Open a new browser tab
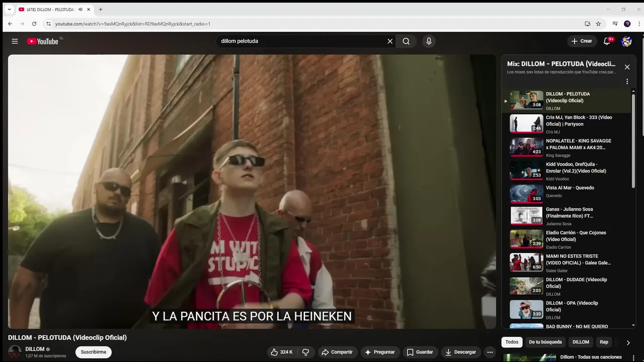The width and height of the screenshot is (644, 362). [x=100, y=10]
